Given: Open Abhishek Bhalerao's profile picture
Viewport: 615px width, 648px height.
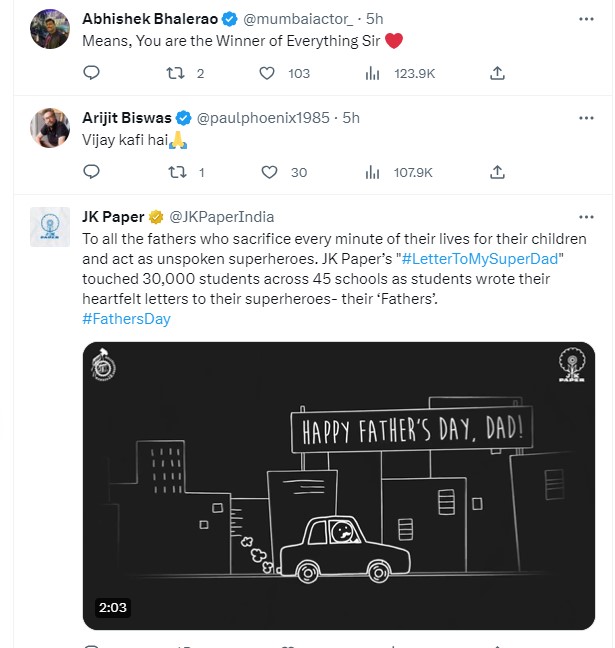Looking at the screenshot, I should tap(50, 29).
